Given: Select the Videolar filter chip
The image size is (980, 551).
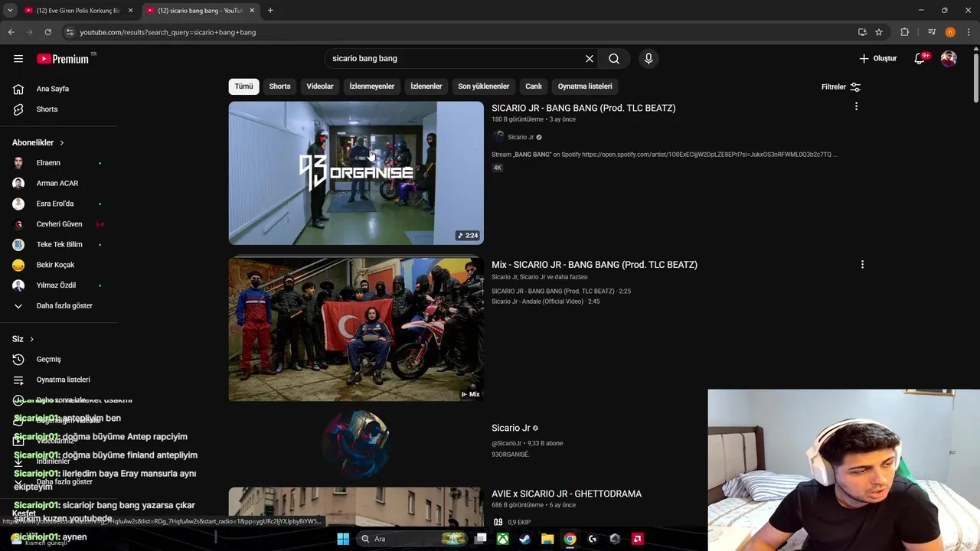Looking at the screenshot, I should coord(320,86).
